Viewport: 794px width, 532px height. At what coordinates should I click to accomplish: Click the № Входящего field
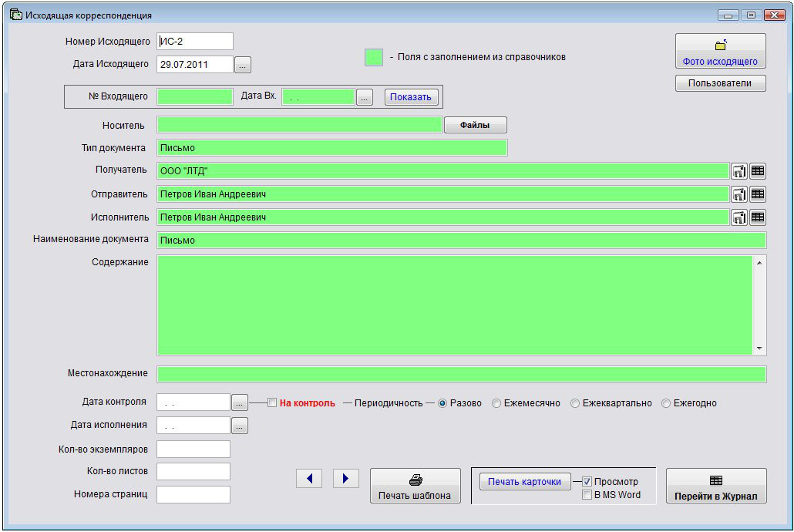[x=195, y=96]
